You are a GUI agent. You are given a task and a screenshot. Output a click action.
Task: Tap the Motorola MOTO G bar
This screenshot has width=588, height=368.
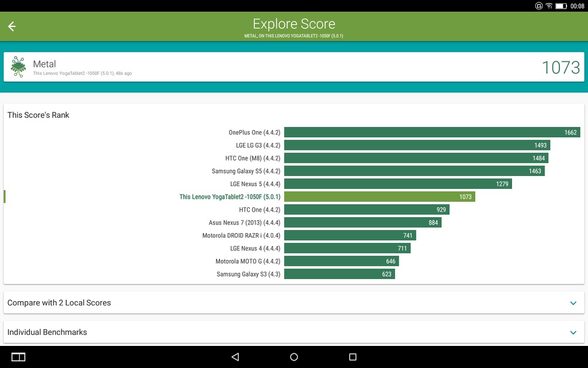click(x=341, y=261)
